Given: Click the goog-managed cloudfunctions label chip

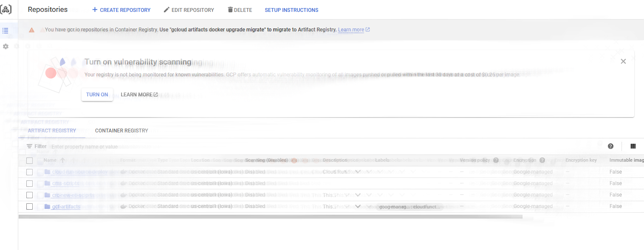Looking at the screenshot, I should (410, 207).
